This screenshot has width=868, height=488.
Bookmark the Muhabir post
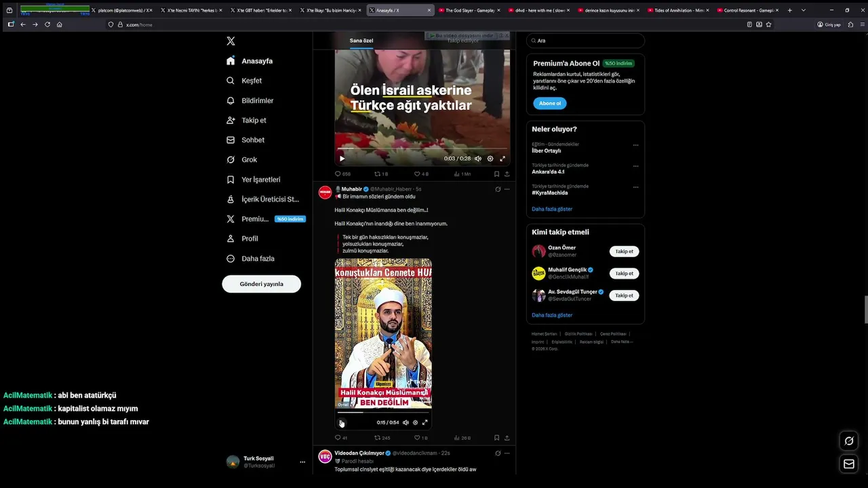(496, 438)
